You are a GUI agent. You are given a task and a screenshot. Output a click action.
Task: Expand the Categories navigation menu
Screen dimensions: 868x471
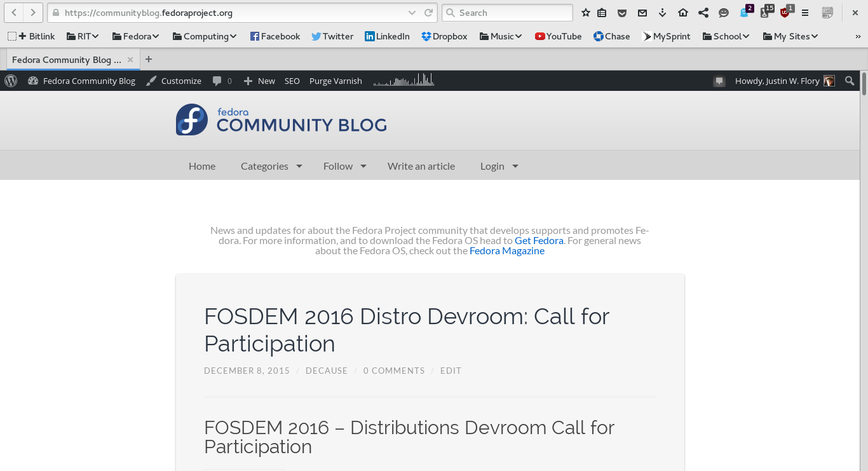(x=271, y=166)
